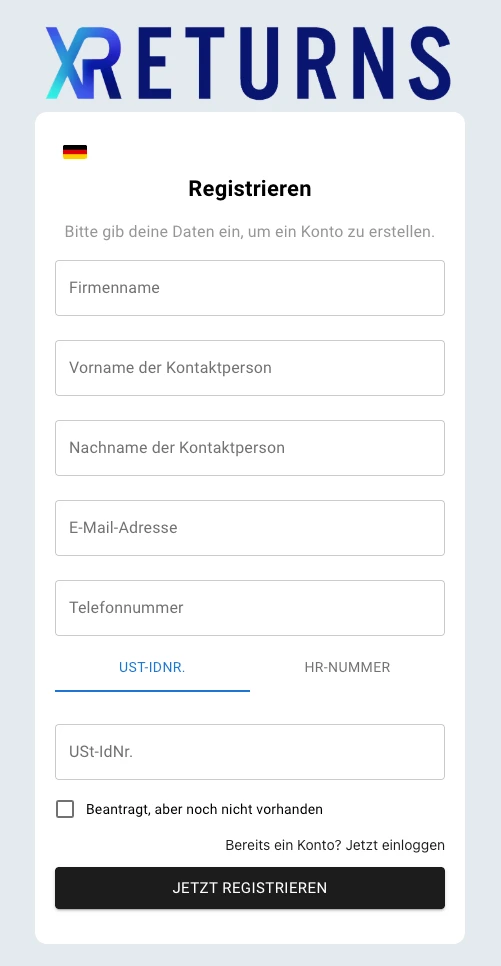Focus the Firmenname input field

250,288
